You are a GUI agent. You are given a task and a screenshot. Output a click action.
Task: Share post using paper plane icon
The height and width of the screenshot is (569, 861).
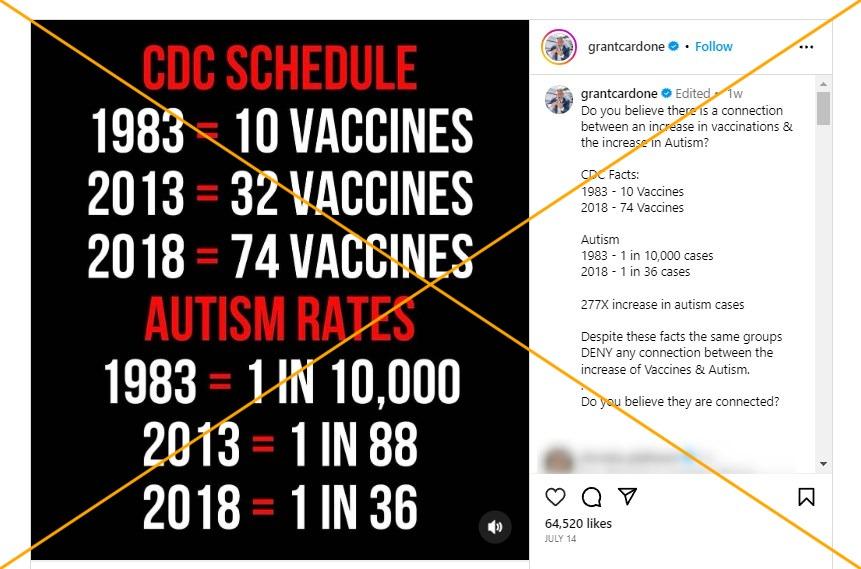click(627, 496)
